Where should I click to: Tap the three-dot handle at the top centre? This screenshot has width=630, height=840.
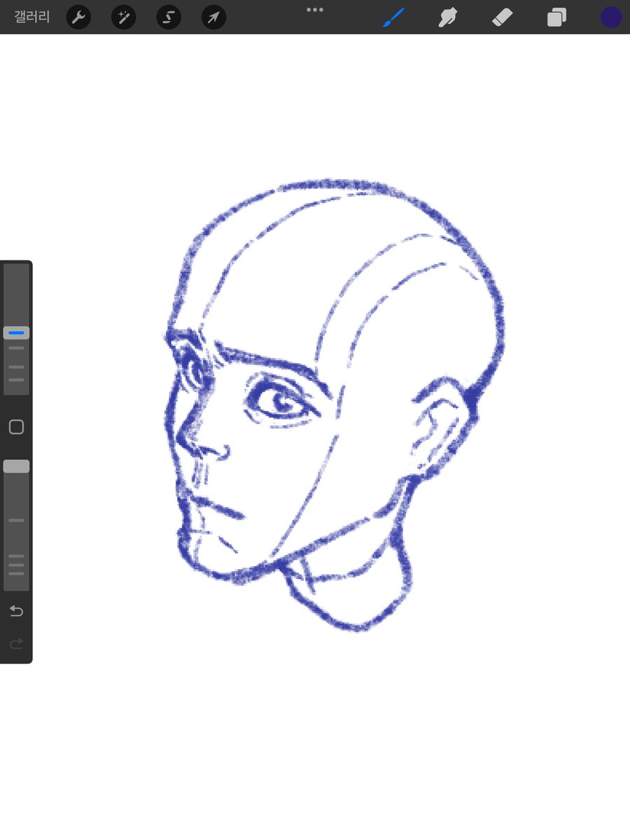pyautogui.click(x=315, y=10)
